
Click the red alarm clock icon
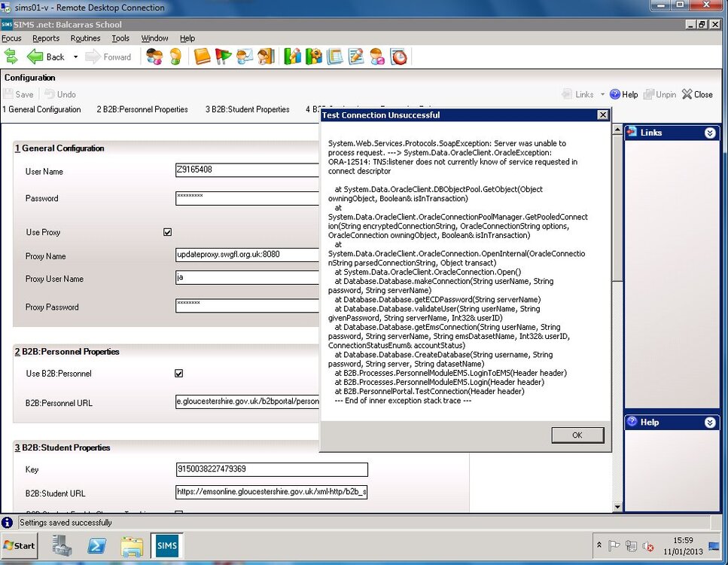coord(399,56)
